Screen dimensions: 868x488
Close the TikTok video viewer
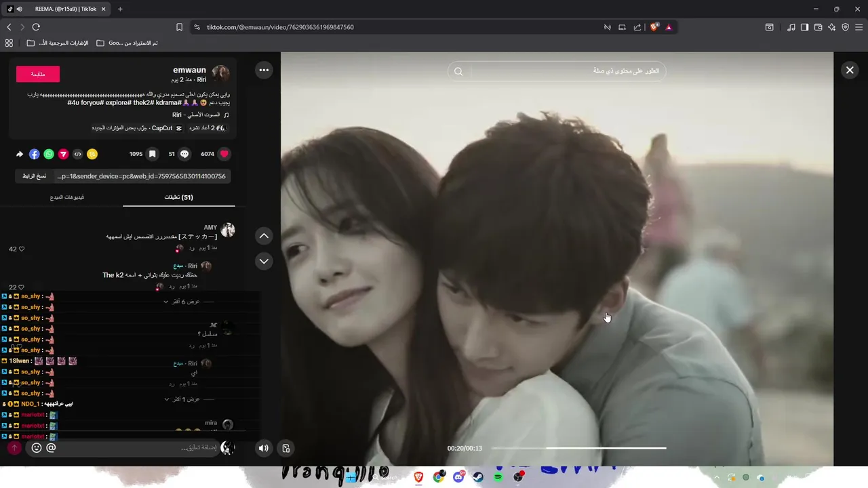850,70
